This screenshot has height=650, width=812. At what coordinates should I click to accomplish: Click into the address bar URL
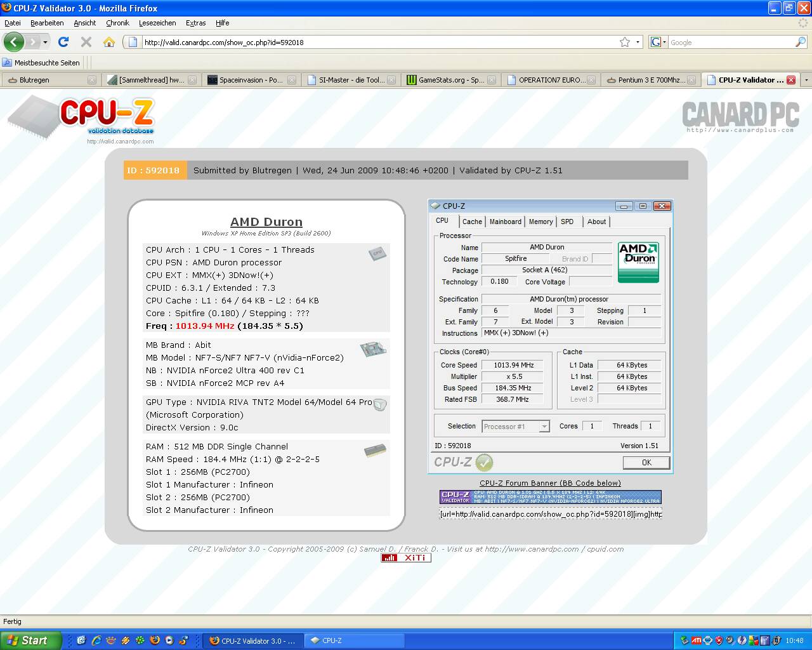pos(381,43)
